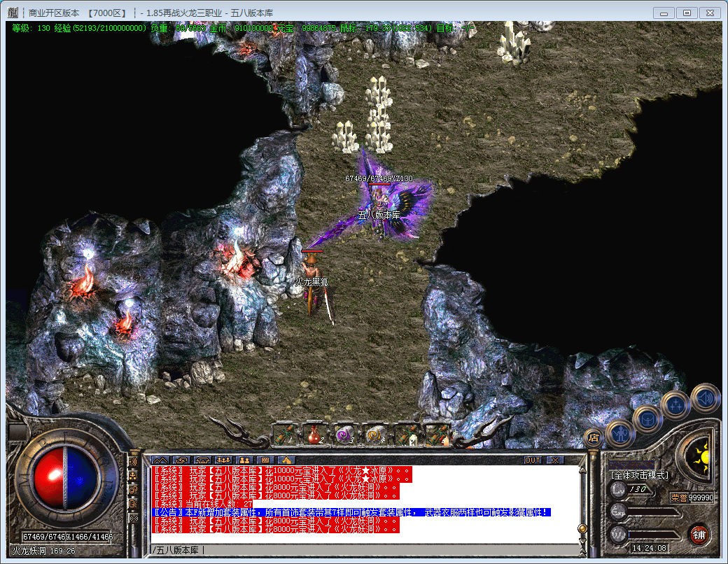Click the game window title bar icon
The image size is (728, 564).
(13, 13)
